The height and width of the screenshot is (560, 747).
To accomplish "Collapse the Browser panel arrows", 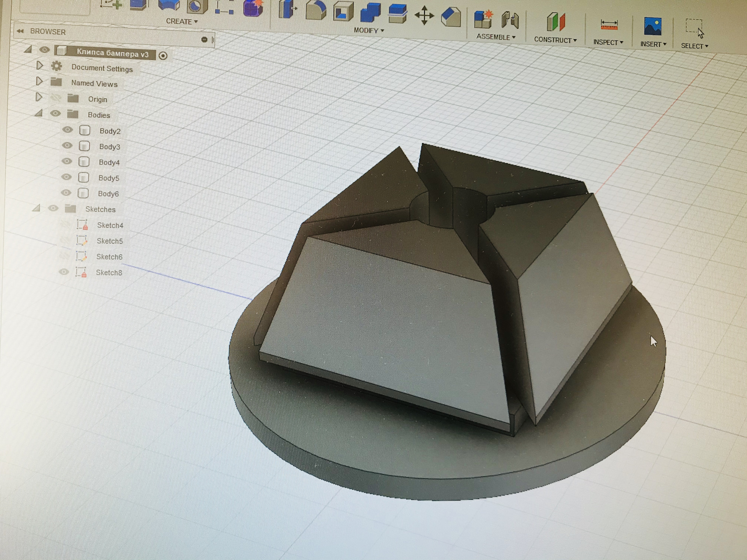I will click(x=20, y=31).
